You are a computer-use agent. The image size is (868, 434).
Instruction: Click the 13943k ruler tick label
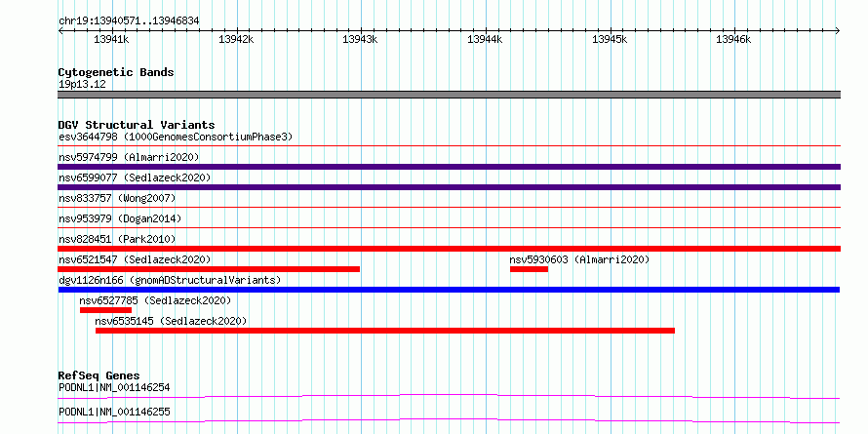361,39
